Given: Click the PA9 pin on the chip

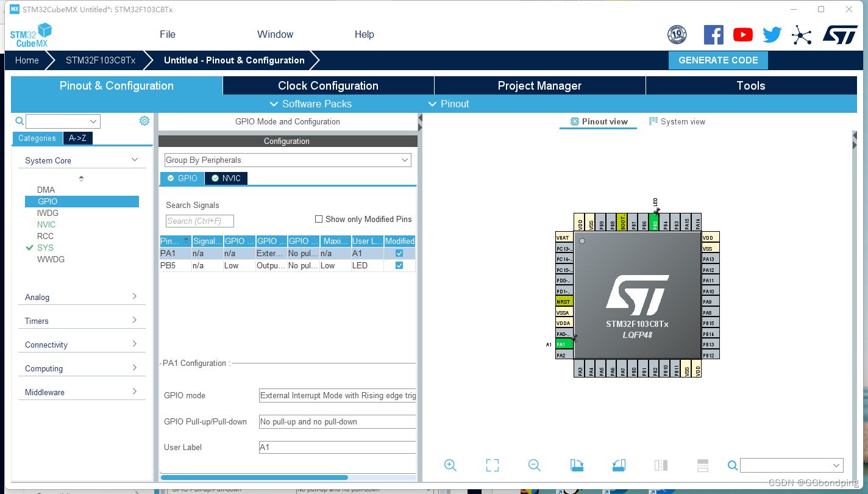Looking at the screenshot, I should [x=710, y=302].
